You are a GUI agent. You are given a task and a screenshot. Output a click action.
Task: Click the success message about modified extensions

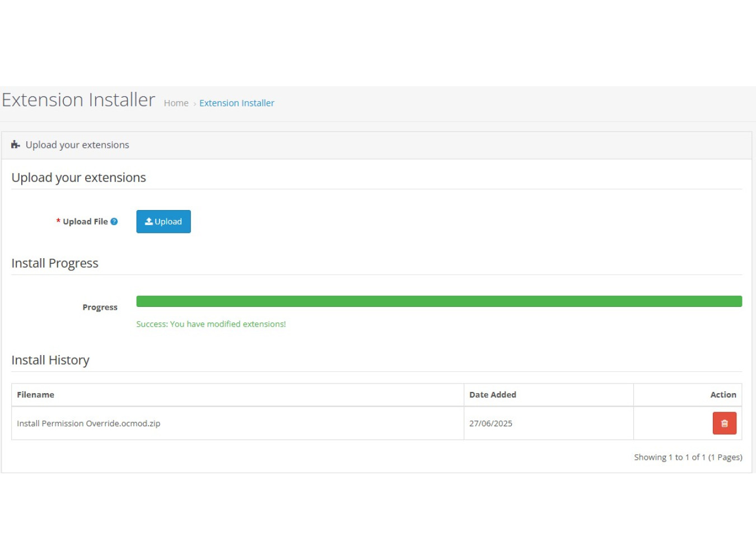pos(211,324)
